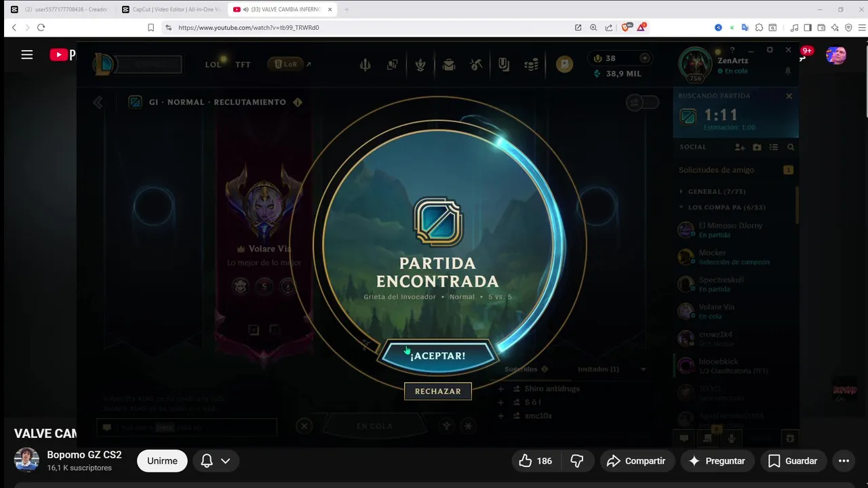
Task: Open the browser hamburger main menu
Action: point(862,28)
